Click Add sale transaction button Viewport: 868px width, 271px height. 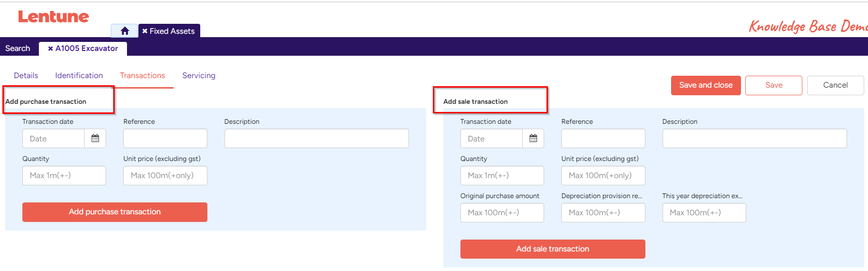553,249
